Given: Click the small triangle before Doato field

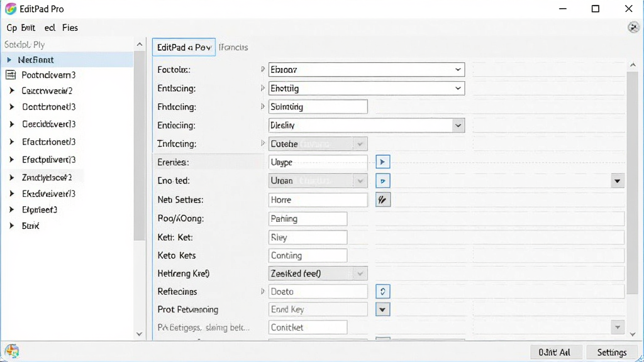Looking at the screenshot, I should coord(263,291).
